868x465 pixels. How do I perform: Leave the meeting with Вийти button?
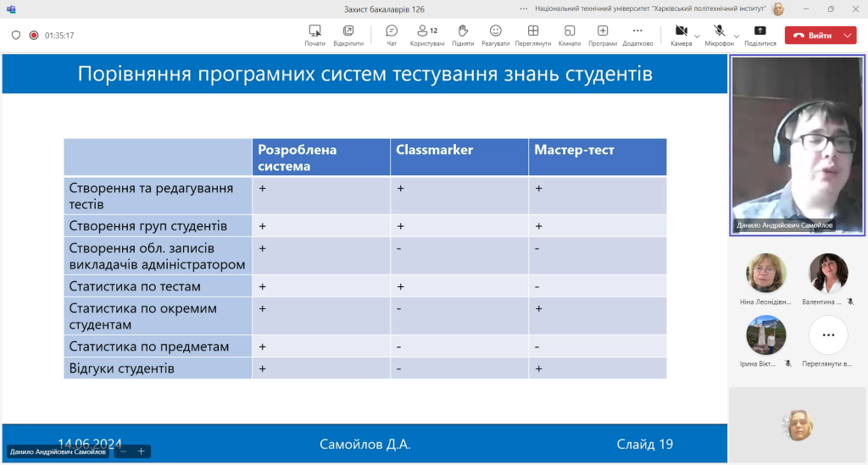(813, 36)
